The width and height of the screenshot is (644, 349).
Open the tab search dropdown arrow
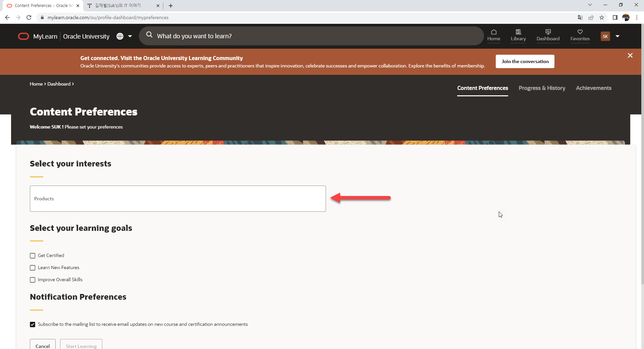pos(590,5)
